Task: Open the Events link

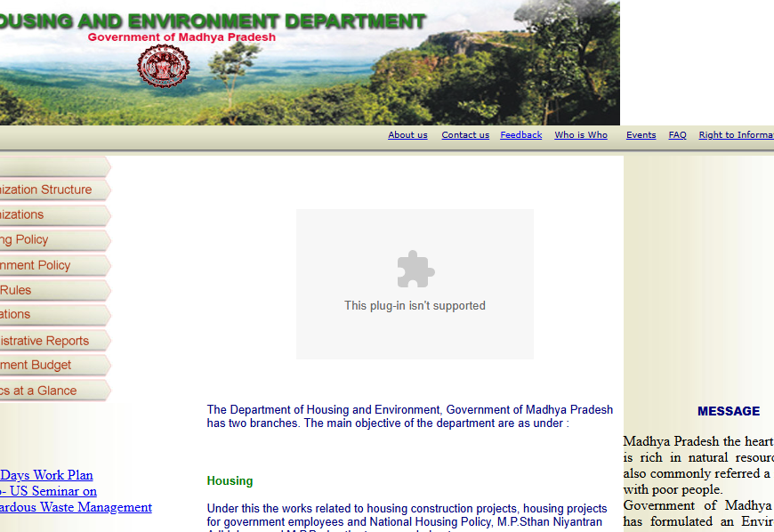Action: pos(641,135)
